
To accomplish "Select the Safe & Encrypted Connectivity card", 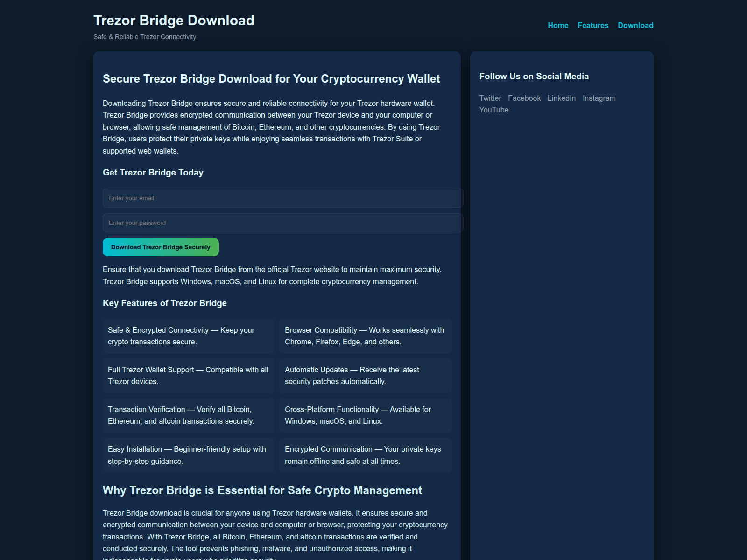I will [188, 336].
